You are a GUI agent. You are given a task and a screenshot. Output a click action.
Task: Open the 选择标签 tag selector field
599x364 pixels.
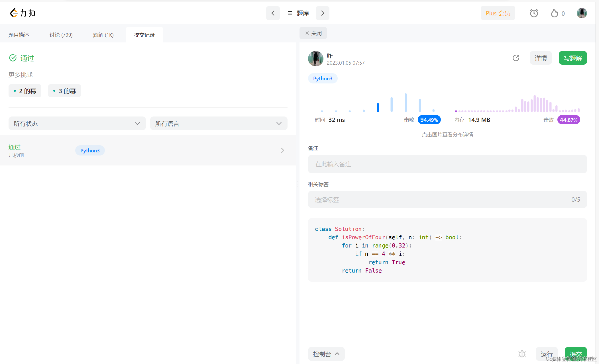click(x=447, y=199)
